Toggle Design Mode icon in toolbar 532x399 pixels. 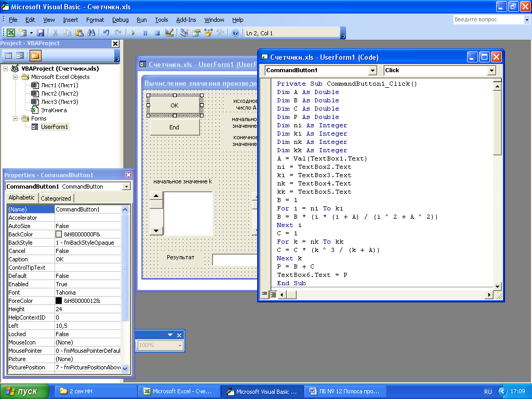click(x=169, y=33)
